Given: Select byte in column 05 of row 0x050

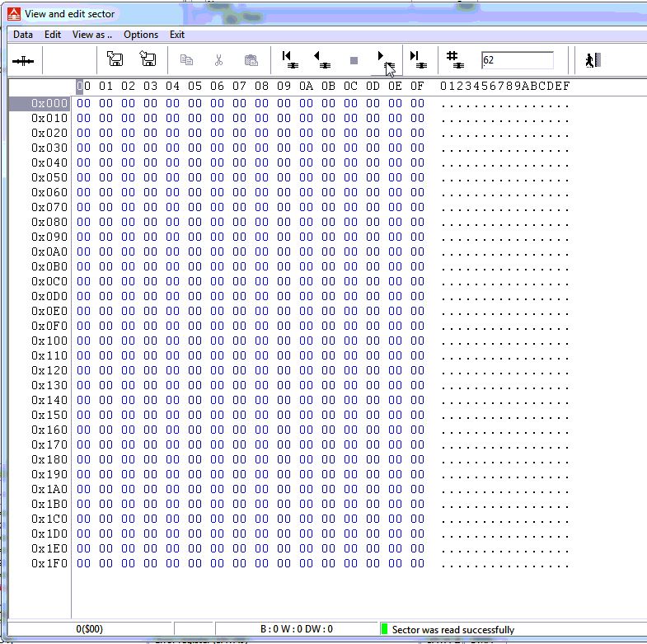Looking at the screenshot, I should 195,177.
